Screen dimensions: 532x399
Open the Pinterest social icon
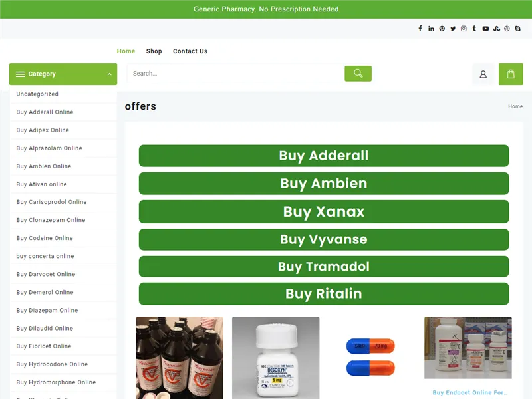pyautogui.click(x=442, y=28)
